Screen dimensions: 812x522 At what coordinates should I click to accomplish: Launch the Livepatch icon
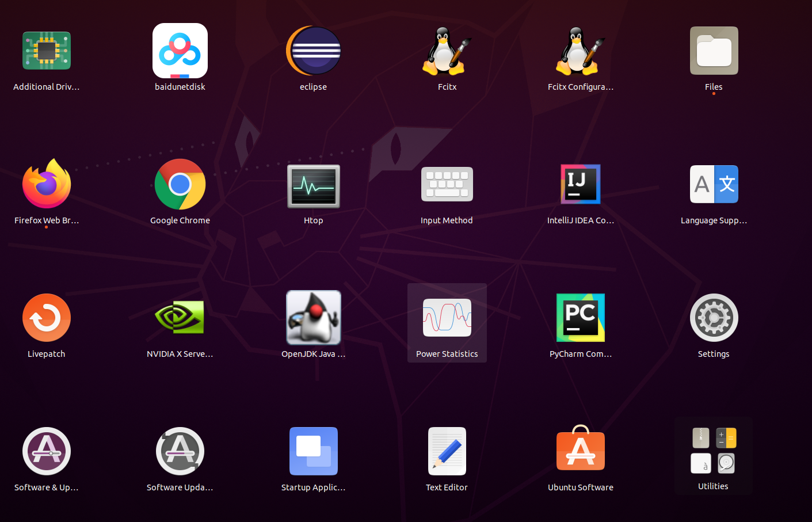(47, 318)
